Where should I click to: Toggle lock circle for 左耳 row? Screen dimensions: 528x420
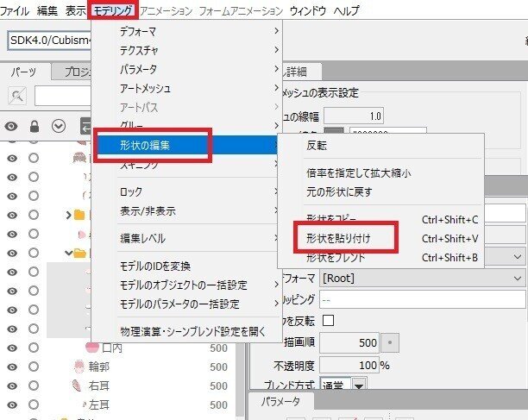click(x=34, y=404)
